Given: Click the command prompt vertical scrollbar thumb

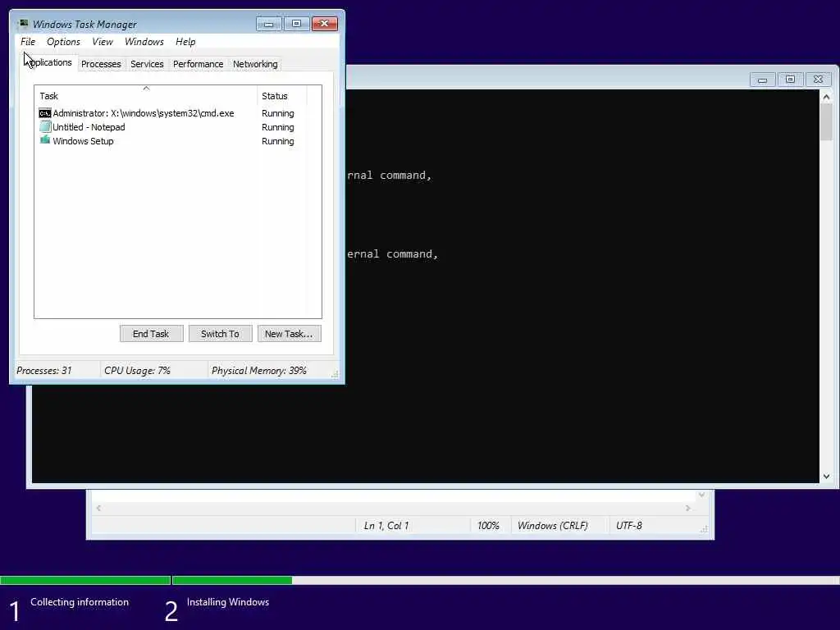Looking at the screenshot, I should [x=826, y=122].
